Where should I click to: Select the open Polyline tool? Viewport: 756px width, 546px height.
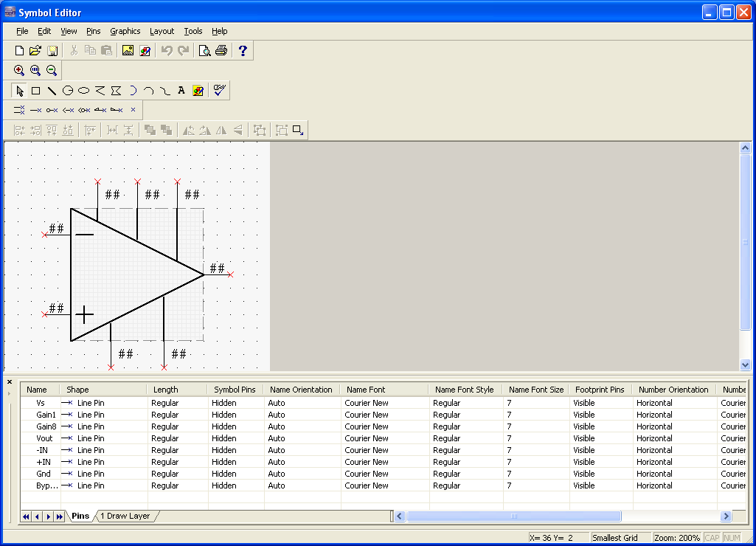click(x=100, y=91)
